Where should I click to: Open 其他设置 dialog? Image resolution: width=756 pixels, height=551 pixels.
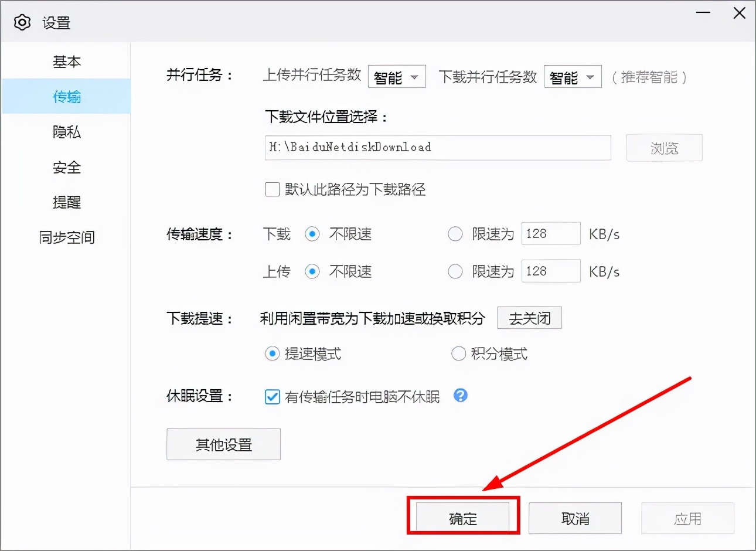pyautogui.click(x=223, y=444)
